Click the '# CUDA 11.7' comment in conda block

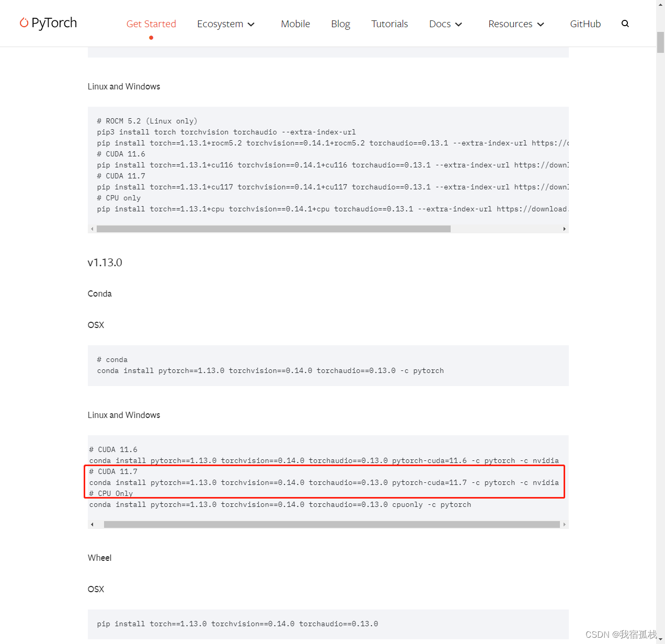tap(113, 471)
